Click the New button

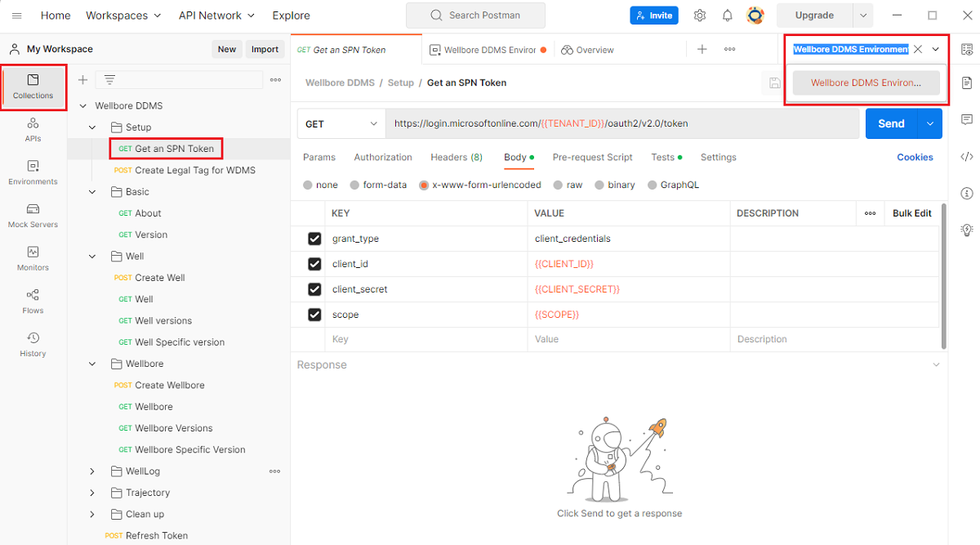tap(227, 49)
